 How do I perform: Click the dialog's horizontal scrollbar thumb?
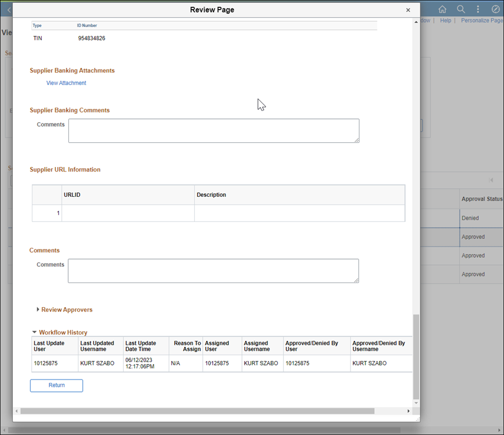coord(197,411)
